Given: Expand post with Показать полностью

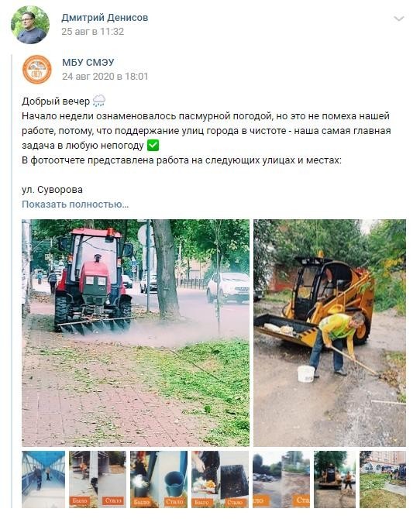Looking at the screenshot, I should pos(75,205).
